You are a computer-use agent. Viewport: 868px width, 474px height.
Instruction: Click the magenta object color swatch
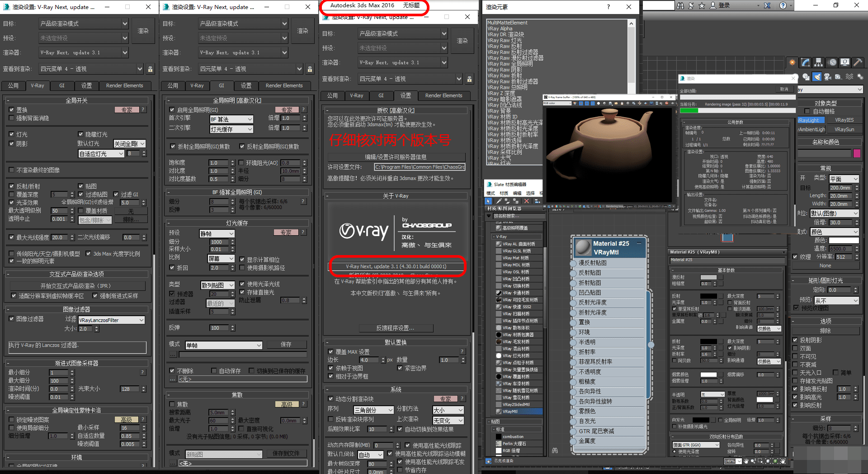tap(857, 153)
